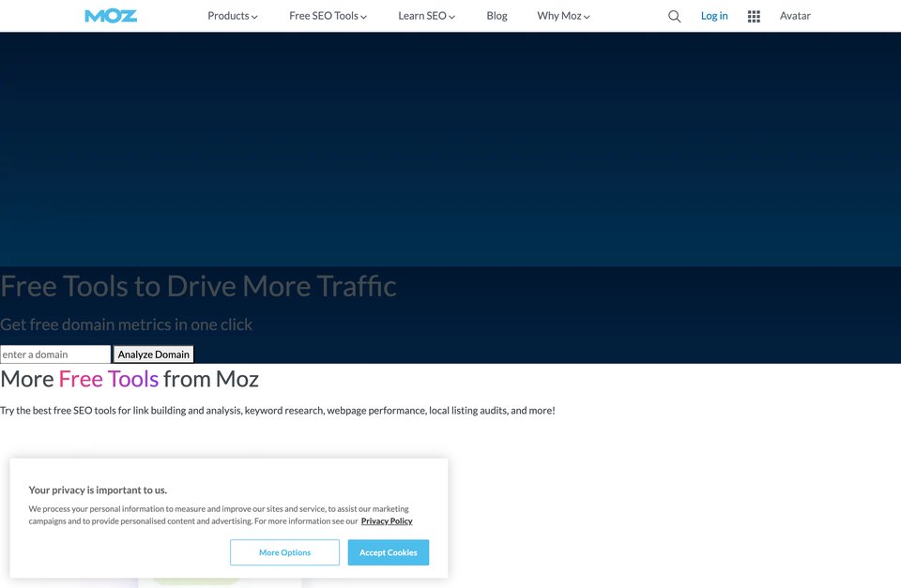Expand the Why Moz menu
The image size is (901, 588).
point(563,16)
